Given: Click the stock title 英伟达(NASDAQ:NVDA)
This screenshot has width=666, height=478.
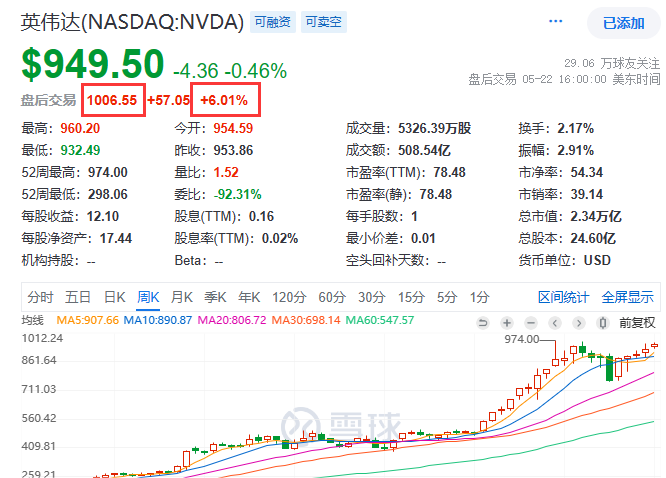Looking at the screenshot, I should pyautogui.click(x=133, y=22).
